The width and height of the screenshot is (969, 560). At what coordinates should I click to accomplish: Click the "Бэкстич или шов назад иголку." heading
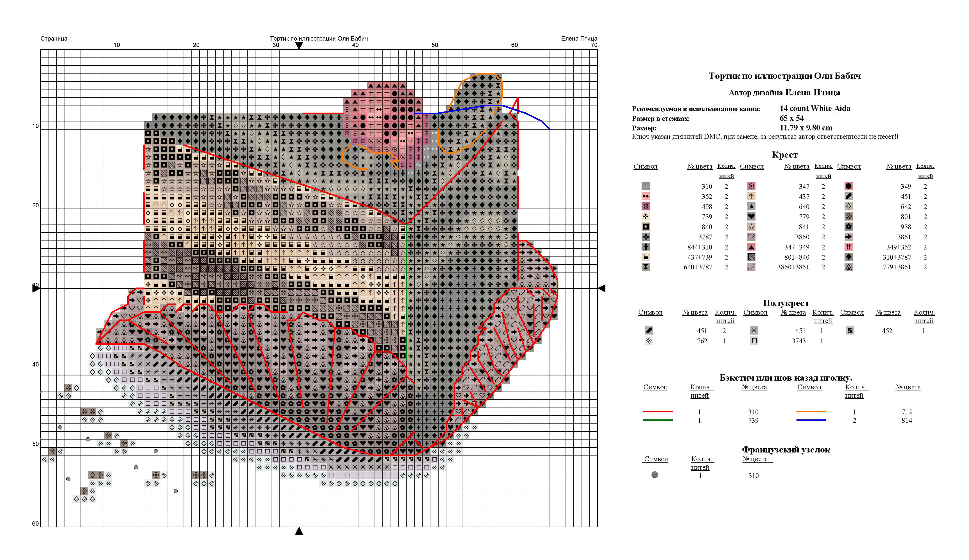click(786, 378)
